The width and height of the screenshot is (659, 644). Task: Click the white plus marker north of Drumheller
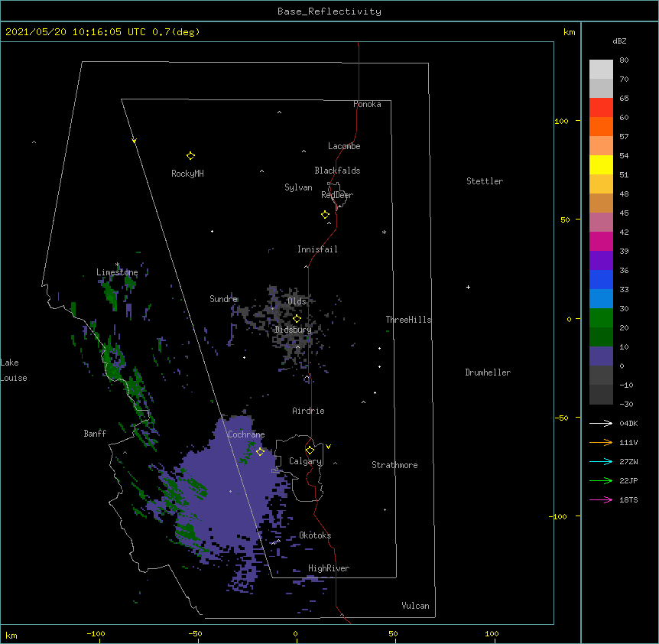tap(468, 287)
